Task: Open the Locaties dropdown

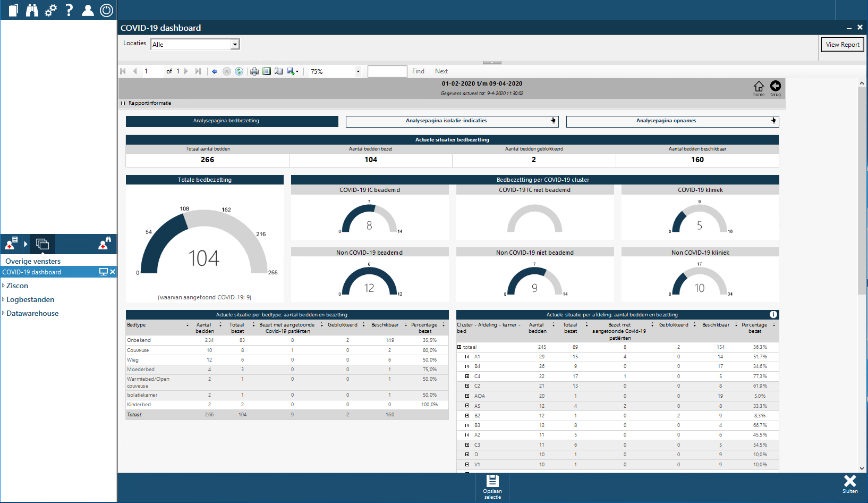Action: point(235,45)
